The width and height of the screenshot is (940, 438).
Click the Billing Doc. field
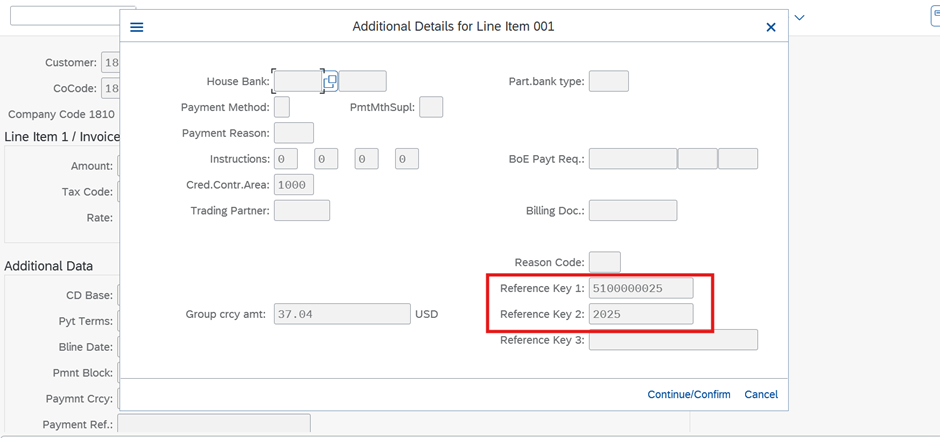coord(633,211)
